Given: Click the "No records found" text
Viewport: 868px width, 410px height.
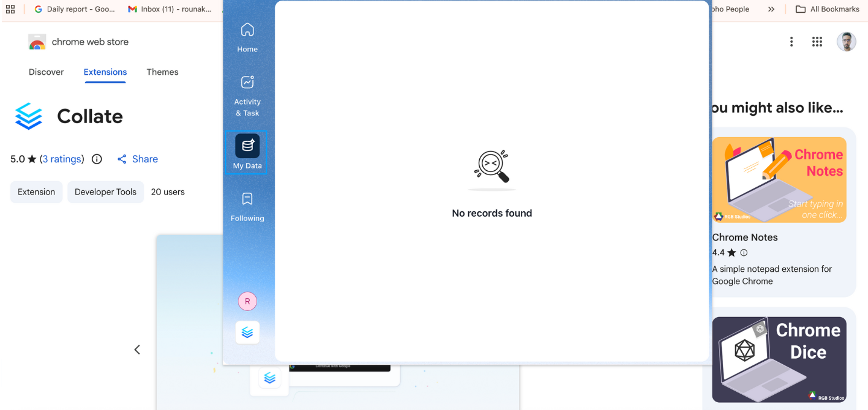Looking at the screenshot, I should tap(492, 213).
